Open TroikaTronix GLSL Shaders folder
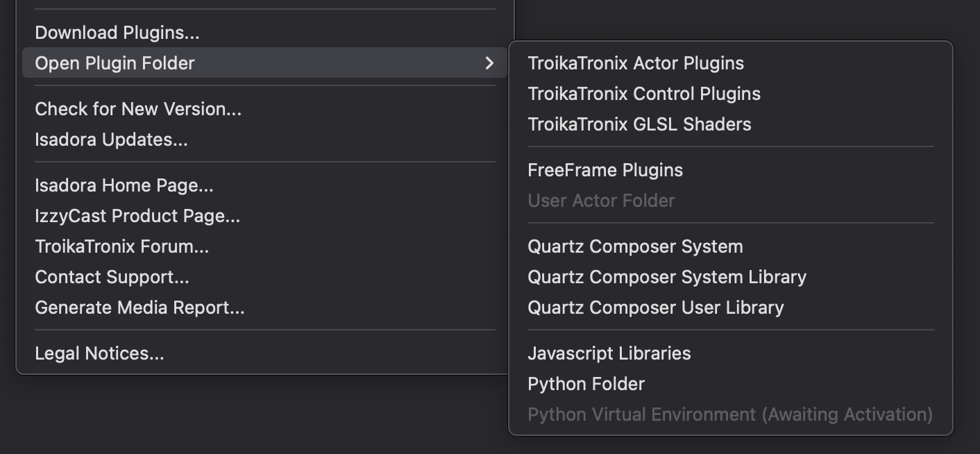980x454 pixels. (x=639, y=124)
